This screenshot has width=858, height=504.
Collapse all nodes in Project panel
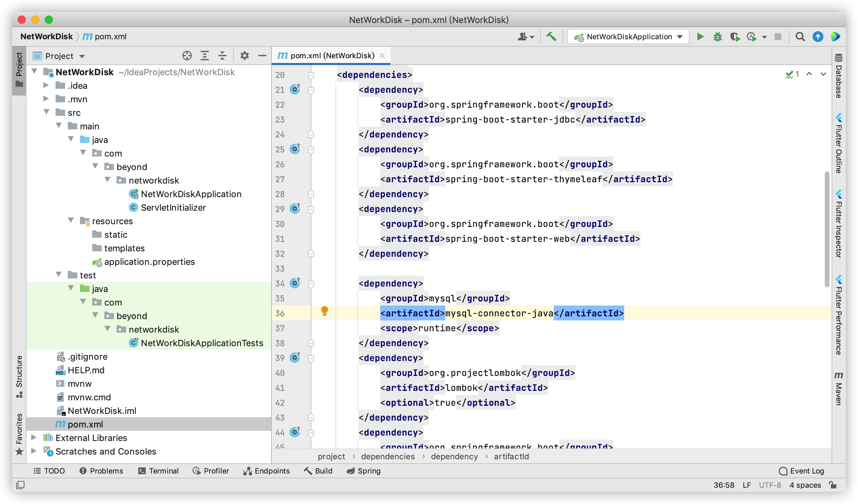(222, 56)
